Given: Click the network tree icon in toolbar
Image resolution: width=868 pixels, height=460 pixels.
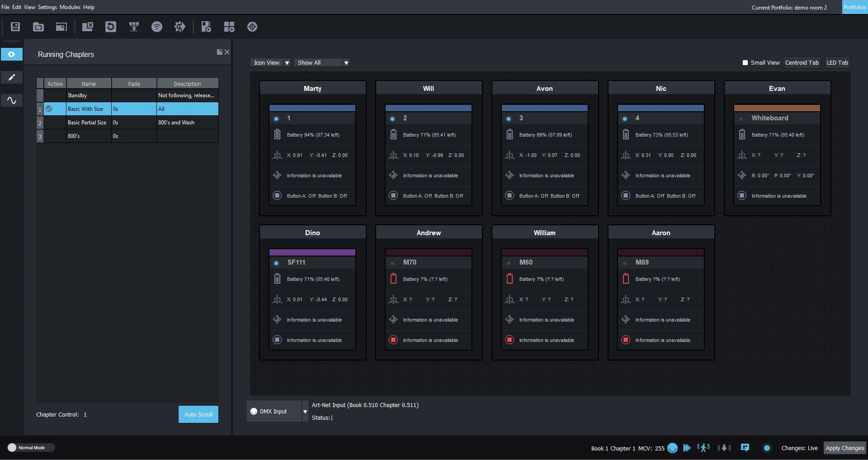Looking at the screenshot, I should click(134, 27).
